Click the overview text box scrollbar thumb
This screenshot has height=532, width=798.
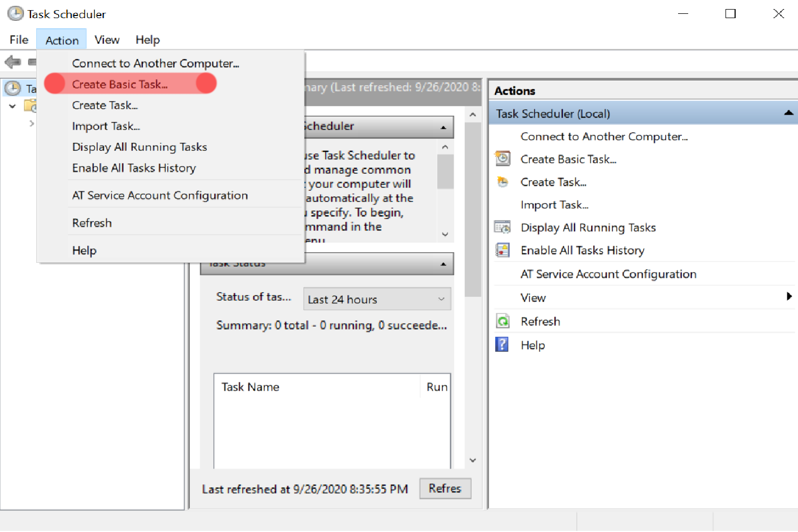click(x=445, y=172)
